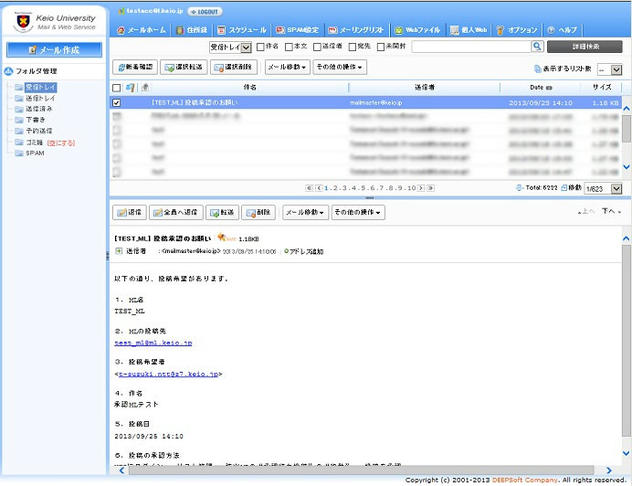This screenshot has width=632, height=486.
Task: Uncheck the selected TEST_ML message checkbox
Action: coord(117,103)
